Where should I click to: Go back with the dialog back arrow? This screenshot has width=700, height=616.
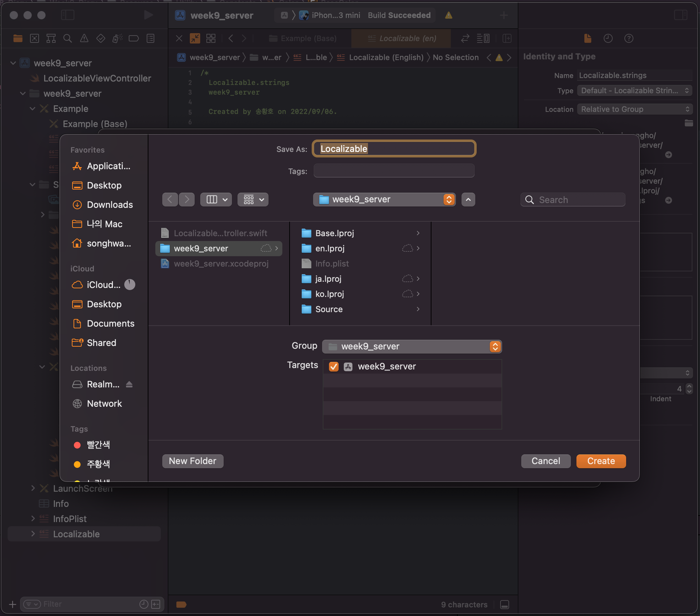pos(170,200)
